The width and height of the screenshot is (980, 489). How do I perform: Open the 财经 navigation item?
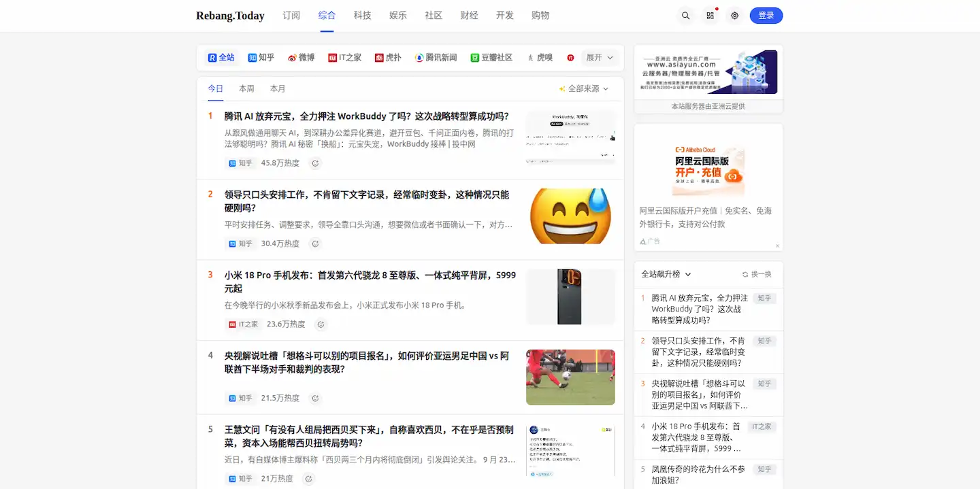(x=469, y=15)
